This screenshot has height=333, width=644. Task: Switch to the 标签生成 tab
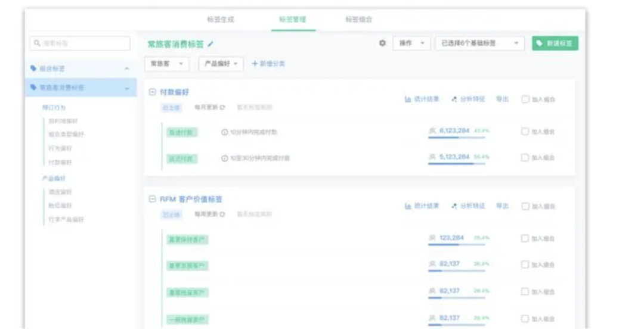(221, 19)
